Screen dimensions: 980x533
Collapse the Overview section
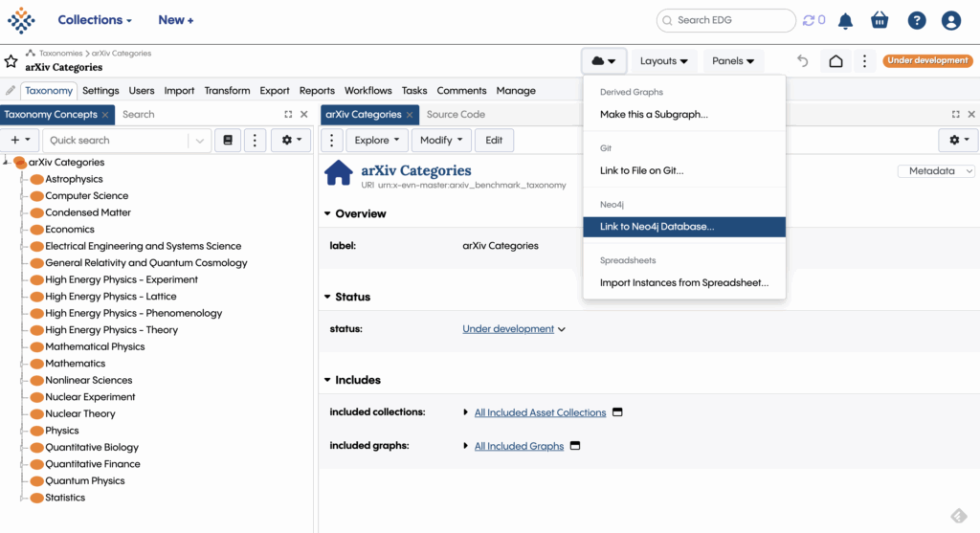click(327, 214)
